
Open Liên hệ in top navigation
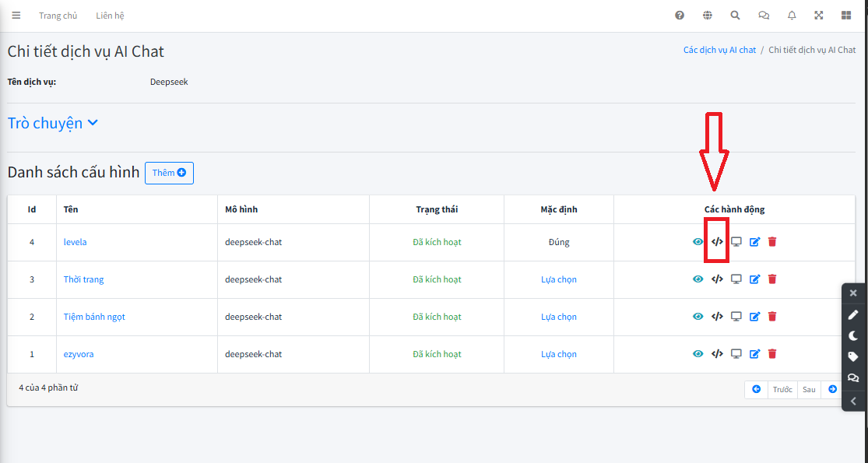click(111, 16)
